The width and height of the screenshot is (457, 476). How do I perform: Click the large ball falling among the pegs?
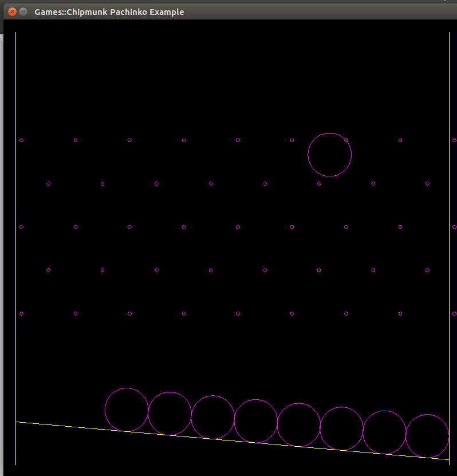(x=329, y=155)
